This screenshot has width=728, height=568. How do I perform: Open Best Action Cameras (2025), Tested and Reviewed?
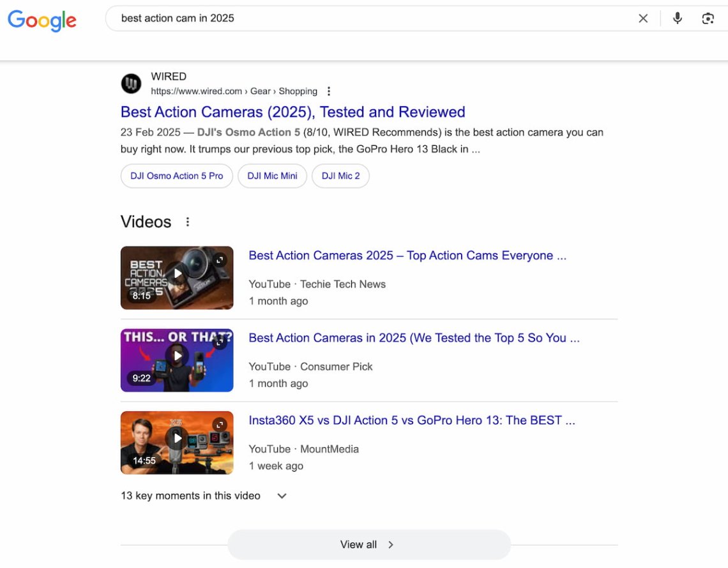[x=292, y=112]
